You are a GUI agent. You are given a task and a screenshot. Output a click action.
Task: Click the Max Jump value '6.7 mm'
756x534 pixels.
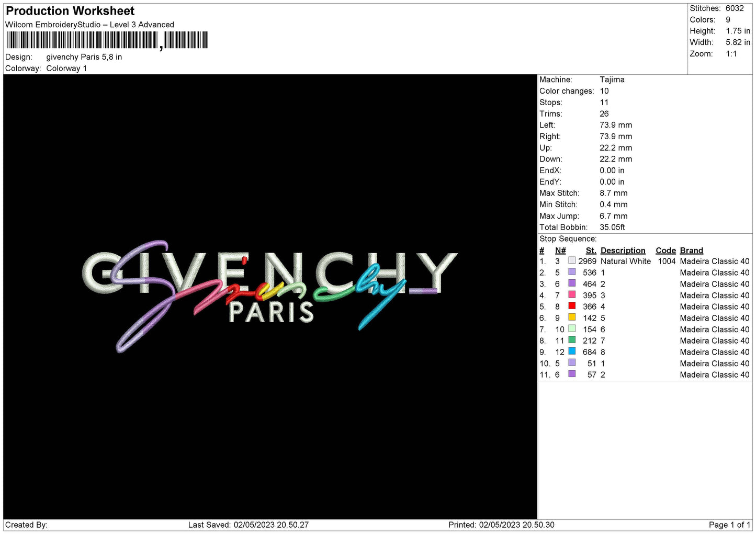tap(614, 216)
